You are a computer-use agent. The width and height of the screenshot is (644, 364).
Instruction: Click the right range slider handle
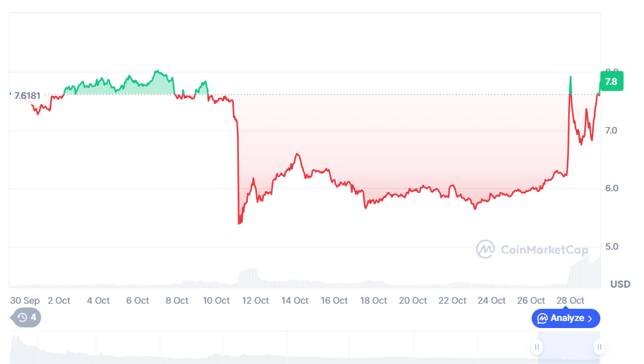599,347
